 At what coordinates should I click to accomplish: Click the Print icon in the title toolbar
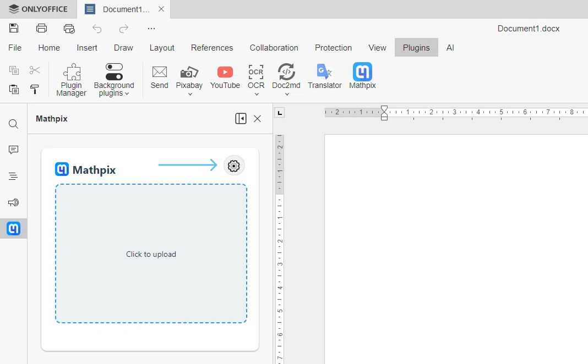(x=42, y=28)
